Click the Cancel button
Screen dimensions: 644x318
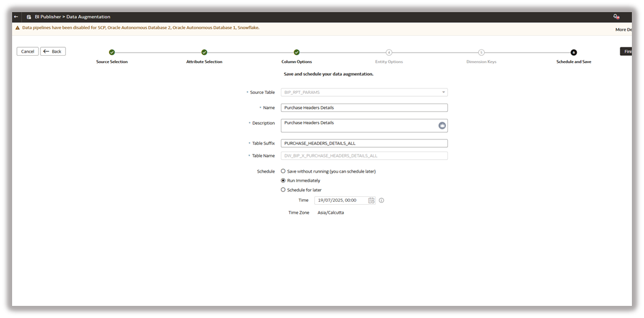coord(27,51)
